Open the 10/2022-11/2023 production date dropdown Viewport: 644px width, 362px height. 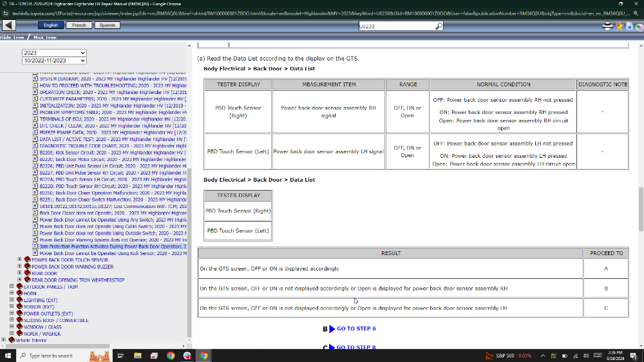54,61
